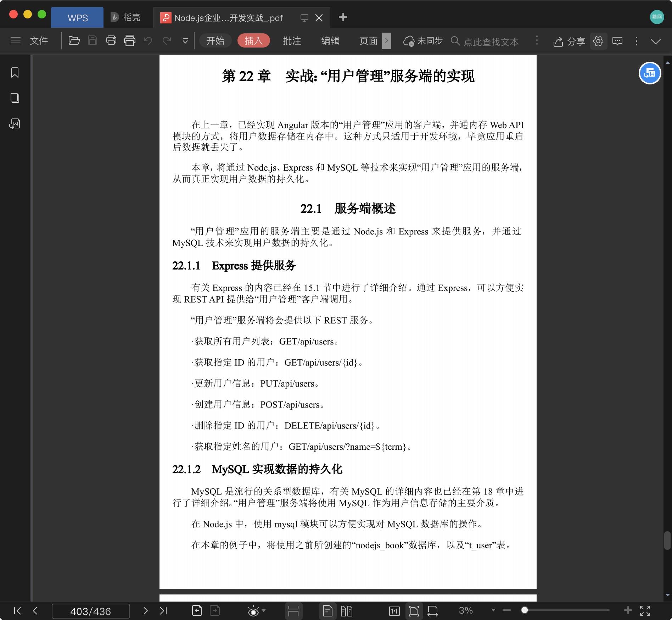Click the go back to previous view icon
The height and width of the screenshot is (620, 672).
coord(197,610)
